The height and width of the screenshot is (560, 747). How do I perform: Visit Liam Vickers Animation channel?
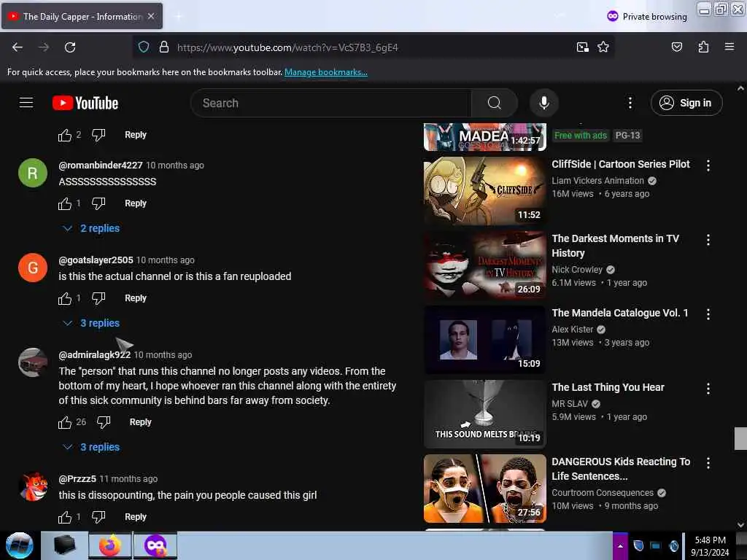coord(598,181)
